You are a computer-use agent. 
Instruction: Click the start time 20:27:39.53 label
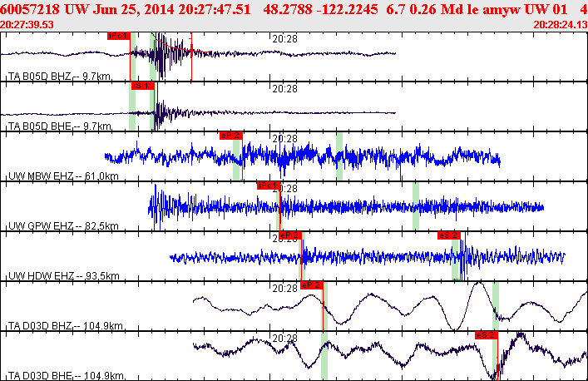[27, 25]
